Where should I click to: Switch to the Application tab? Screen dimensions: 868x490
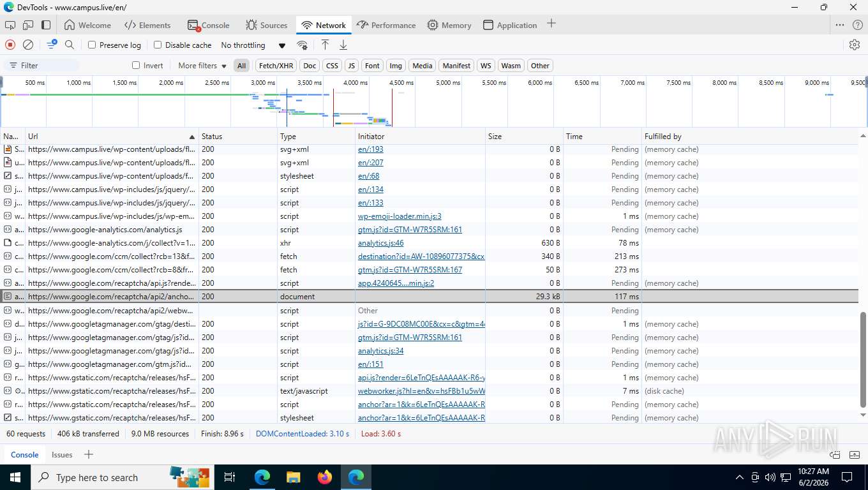[x=510, y=26]
